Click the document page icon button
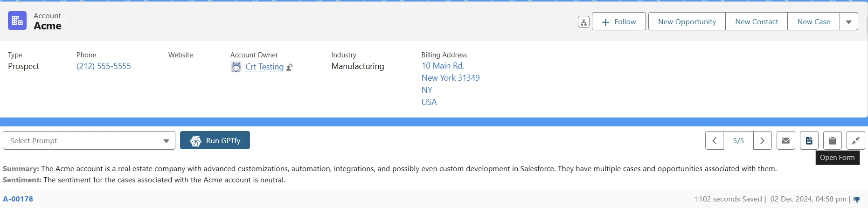 click(x=809, y=140)
